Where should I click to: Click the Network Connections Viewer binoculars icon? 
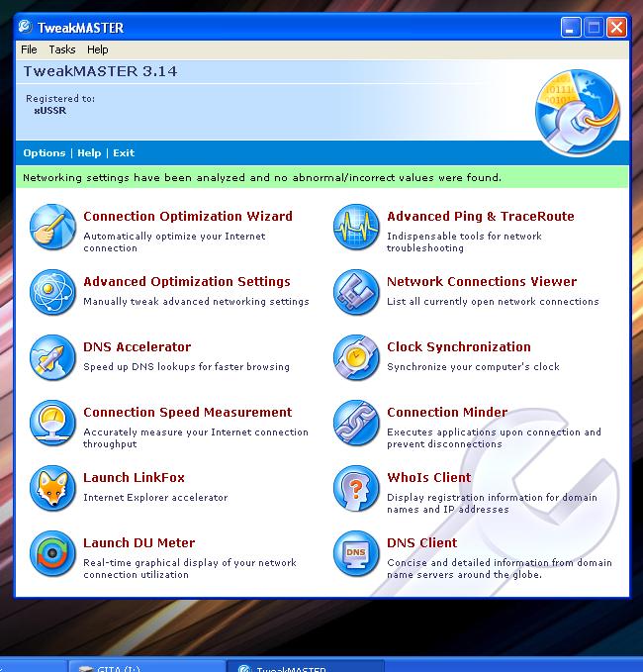point(356,292)
